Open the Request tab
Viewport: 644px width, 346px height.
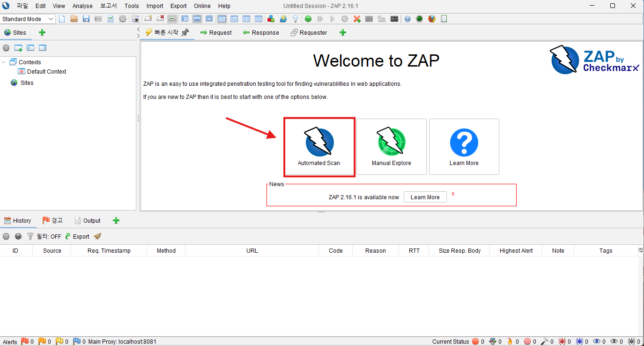(216, 32)
